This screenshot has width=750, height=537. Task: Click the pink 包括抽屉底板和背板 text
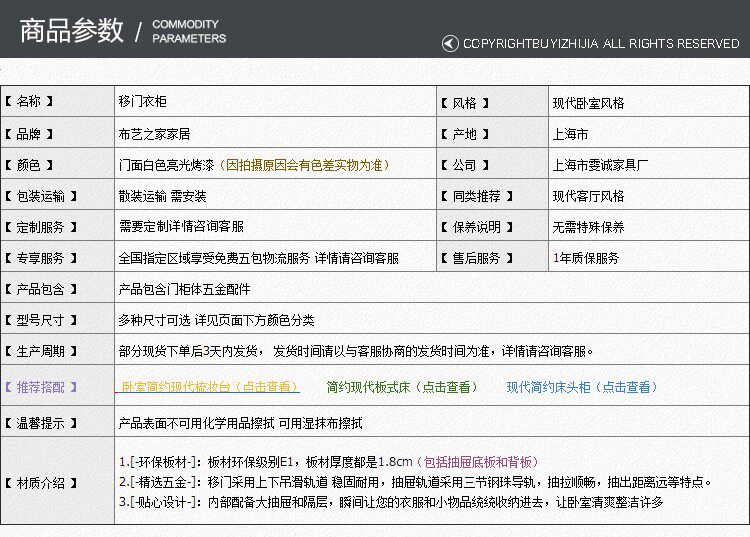pos(477,462)
